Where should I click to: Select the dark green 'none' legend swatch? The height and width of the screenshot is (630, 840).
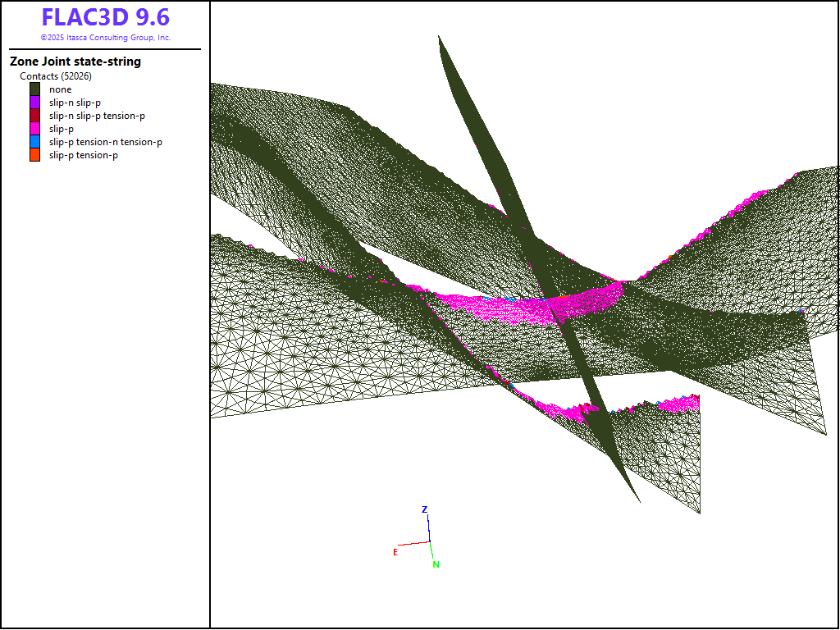[x=34, y=89]
